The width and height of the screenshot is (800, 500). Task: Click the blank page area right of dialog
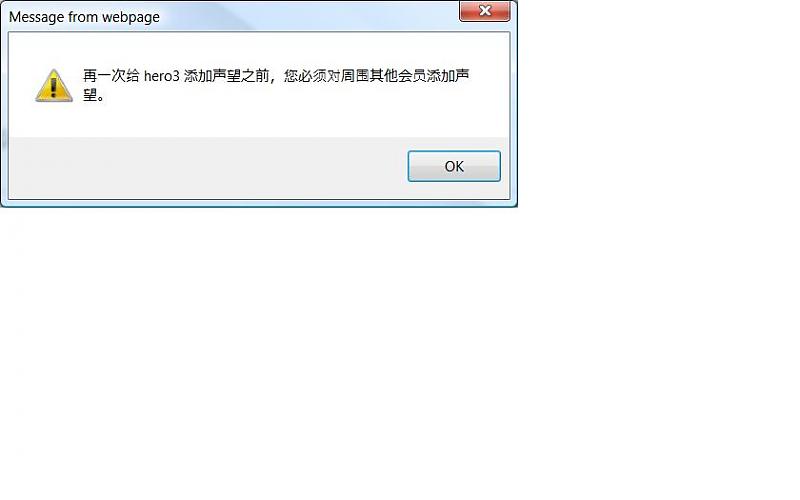point(658,102)
